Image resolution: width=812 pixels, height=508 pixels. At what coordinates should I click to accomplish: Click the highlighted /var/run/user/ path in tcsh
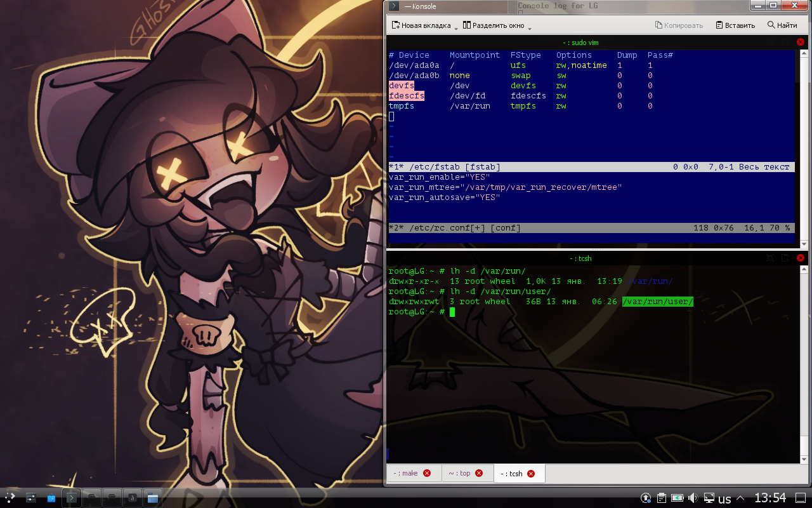[658, 302]
